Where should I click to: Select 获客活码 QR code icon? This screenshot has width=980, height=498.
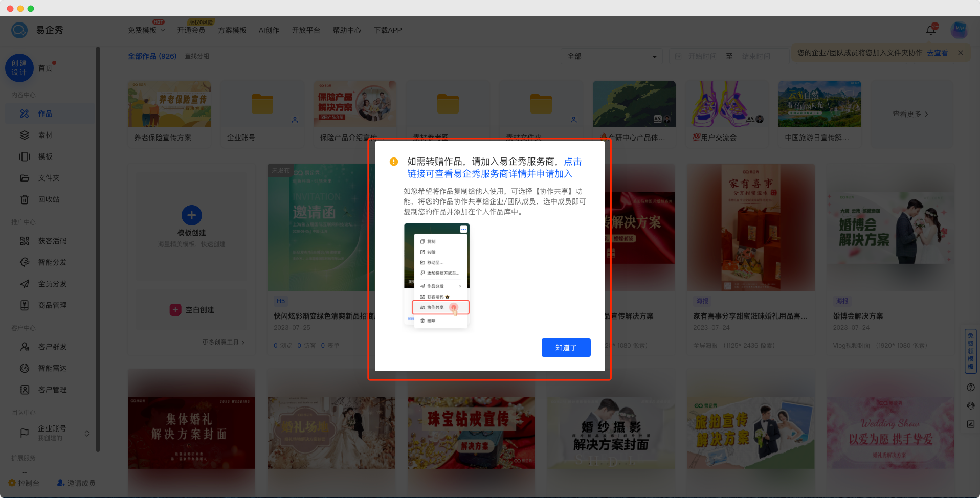click(25, 241)
